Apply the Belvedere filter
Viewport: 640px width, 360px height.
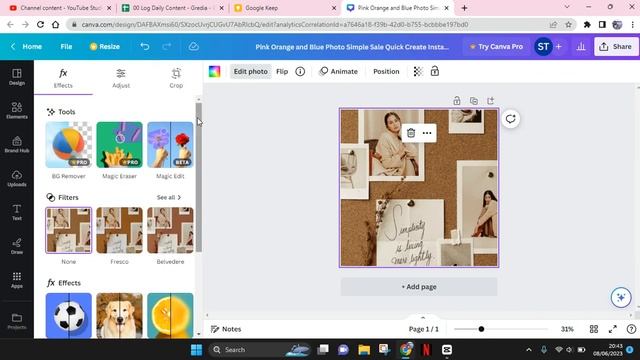[170, 230]
